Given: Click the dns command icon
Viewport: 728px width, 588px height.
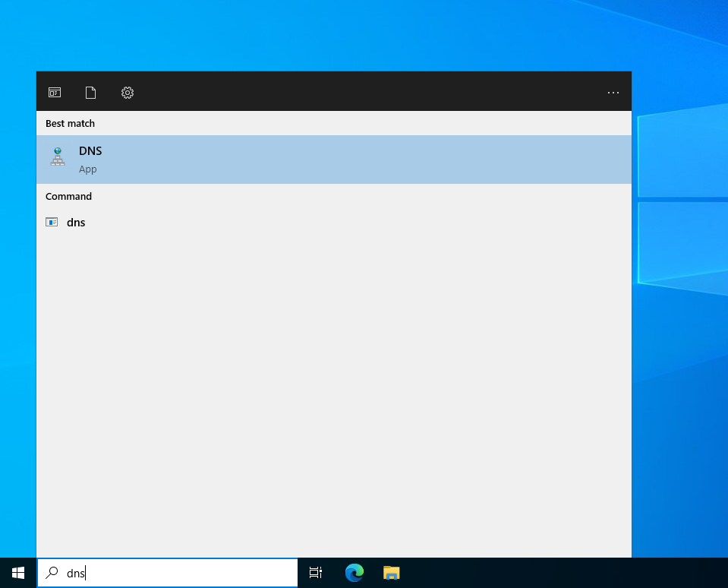Looking at the screenshot, I should point(52,223).
